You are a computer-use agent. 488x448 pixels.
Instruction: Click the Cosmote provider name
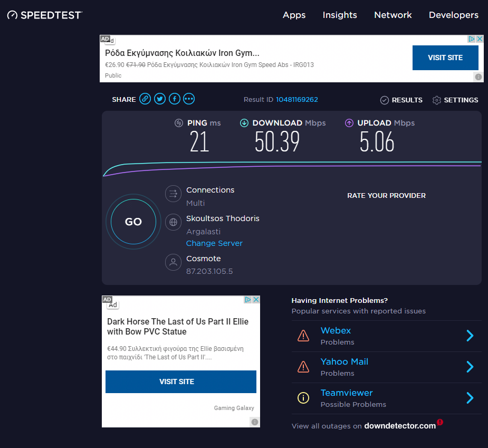204,259
